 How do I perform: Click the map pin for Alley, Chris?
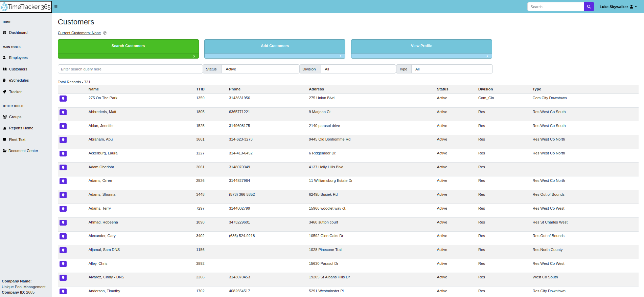(x=63, y=264)
